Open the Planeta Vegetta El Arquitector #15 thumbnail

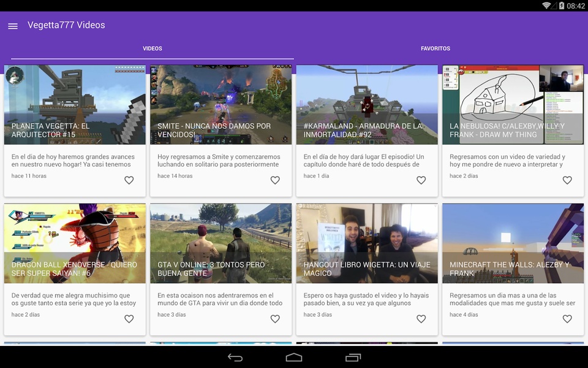click(x=75, y=105)
